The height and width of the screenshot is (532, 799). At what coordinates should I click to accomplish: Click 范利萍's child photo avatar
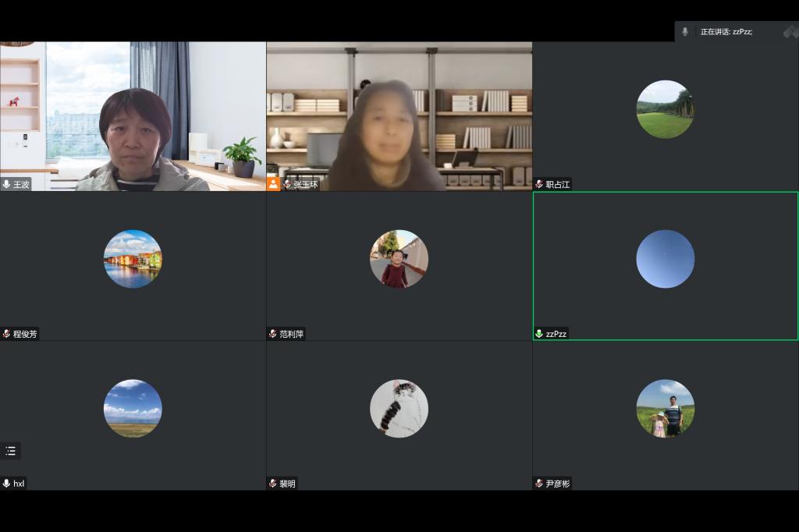click(x=399, y=259)
